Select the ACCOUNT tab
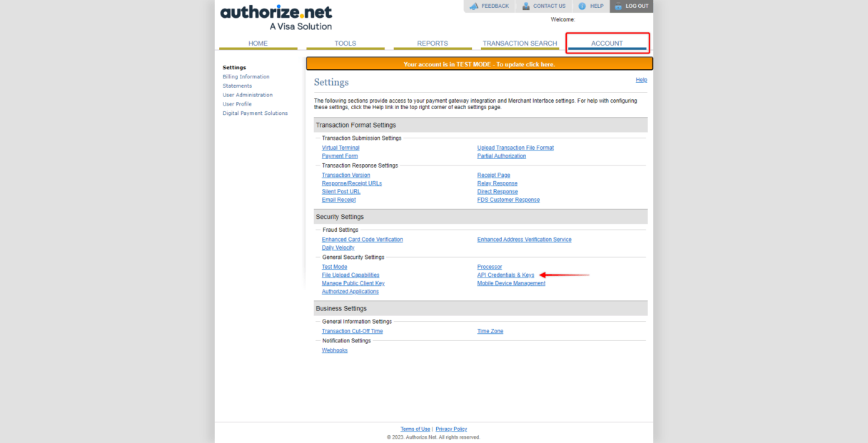This screenshot has height=443, width=868. [607, 44]
